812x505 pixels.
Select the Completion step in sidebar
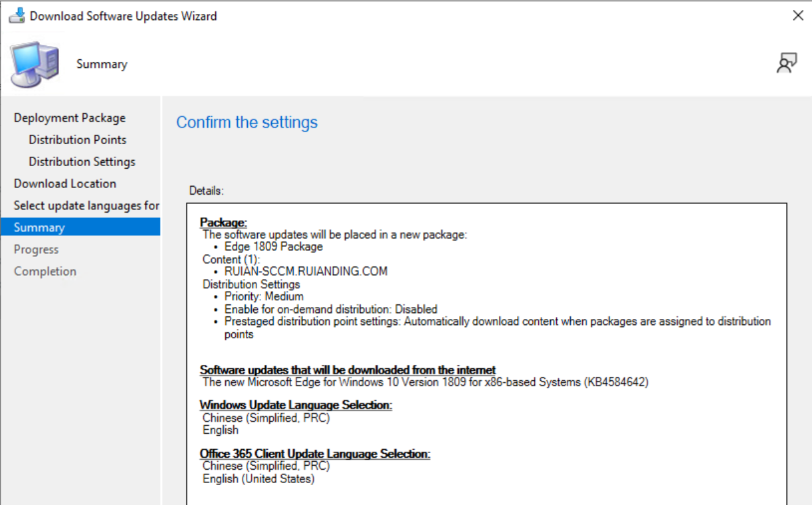pos(45,271)
